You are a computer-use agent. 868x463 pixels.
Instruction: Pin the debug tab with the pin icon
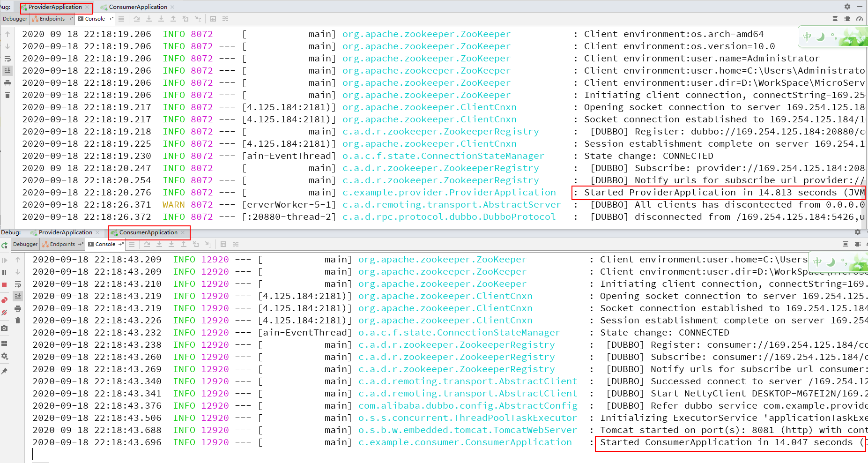tap(5, 370)
